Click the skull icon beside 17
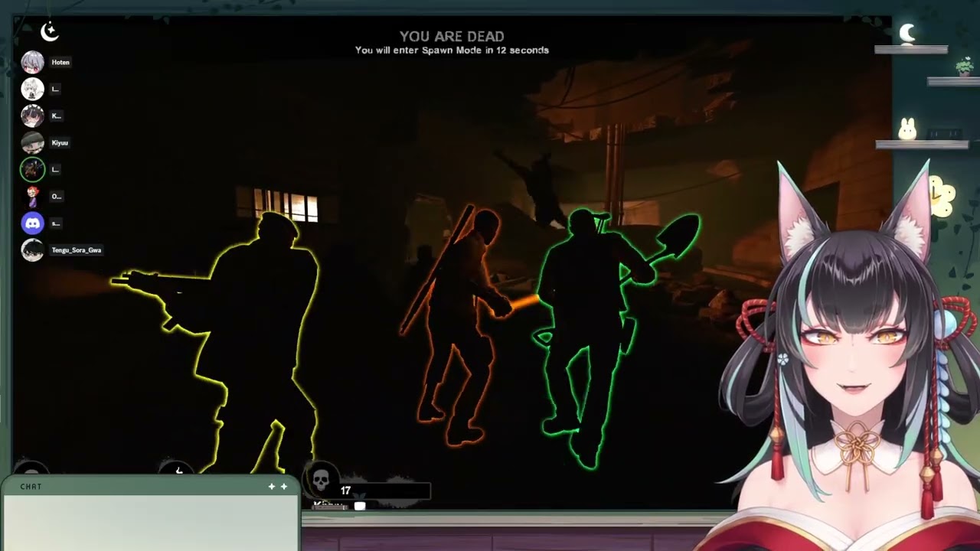 322,481
